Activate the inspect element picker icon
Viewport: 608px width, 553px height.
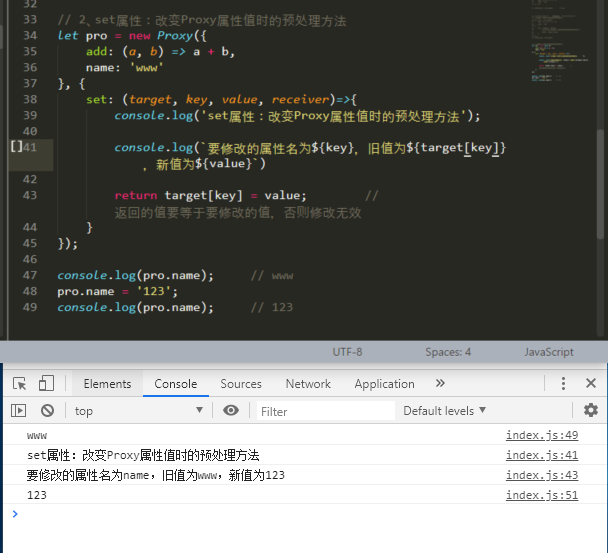[20, 384]
